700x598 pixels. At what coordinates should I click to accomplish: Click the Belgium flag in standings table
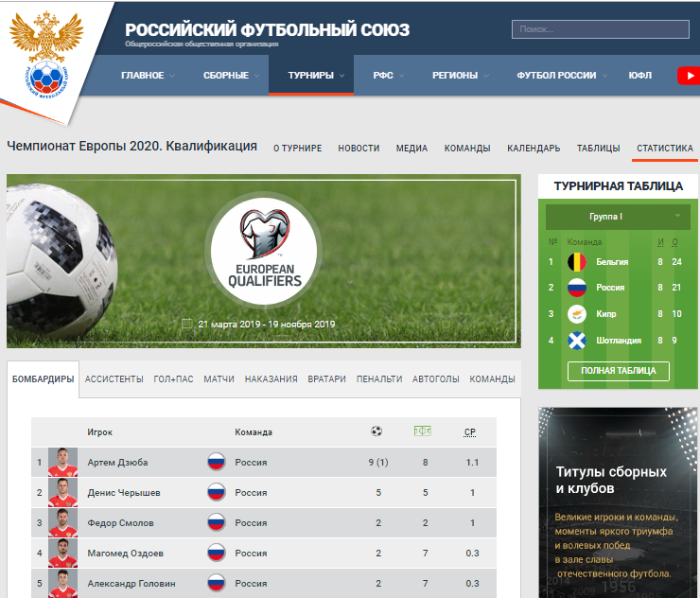pos(577,262)
